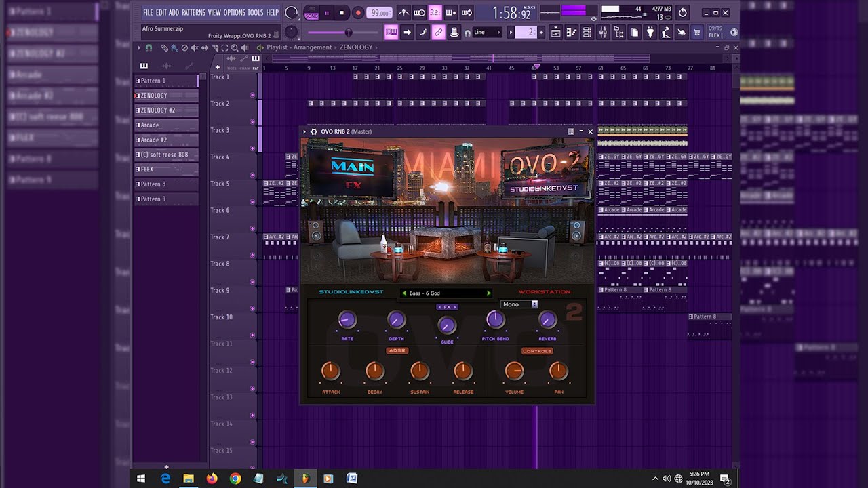The width and height of the screenshot is (868, 488).
Task: Mute Track 5 with its green LED
Action: [x=252, y=202]
